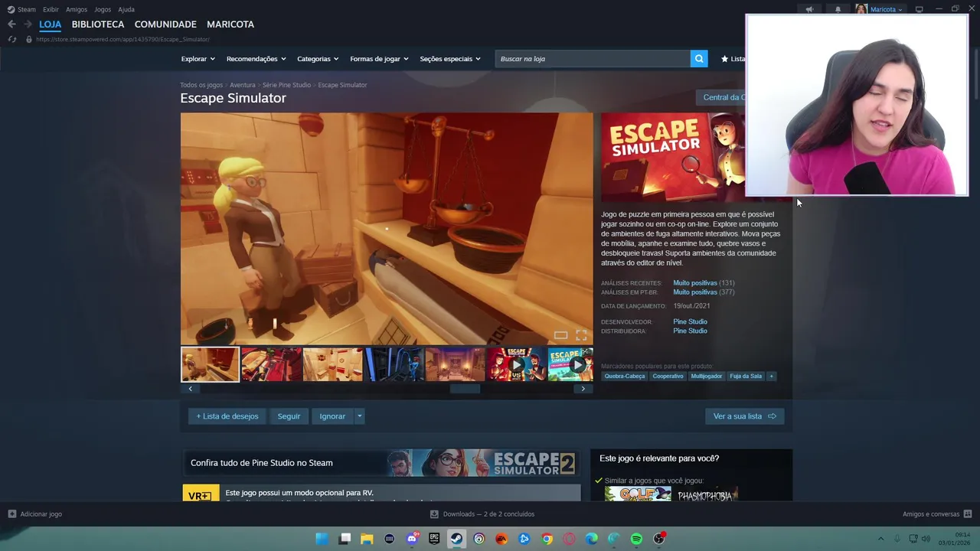Go to the Aventura breadcrumb
This screenshot has width=980, height=551.
tap(243, 85)
